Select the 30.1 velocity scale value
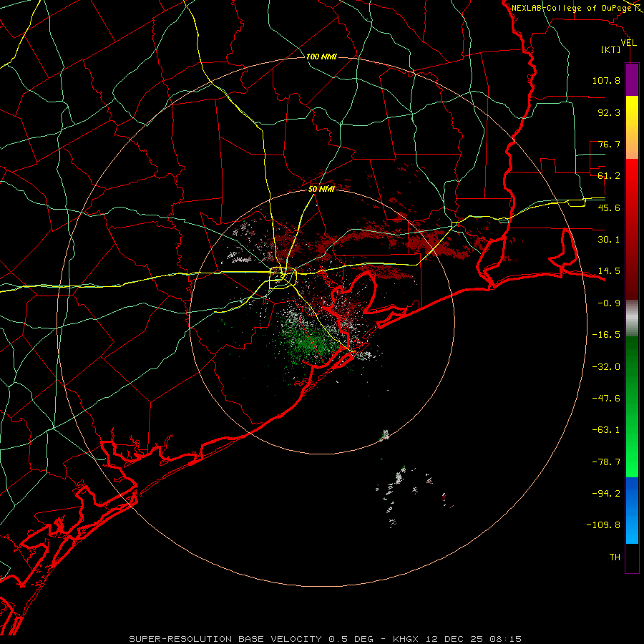 [609, 240]
